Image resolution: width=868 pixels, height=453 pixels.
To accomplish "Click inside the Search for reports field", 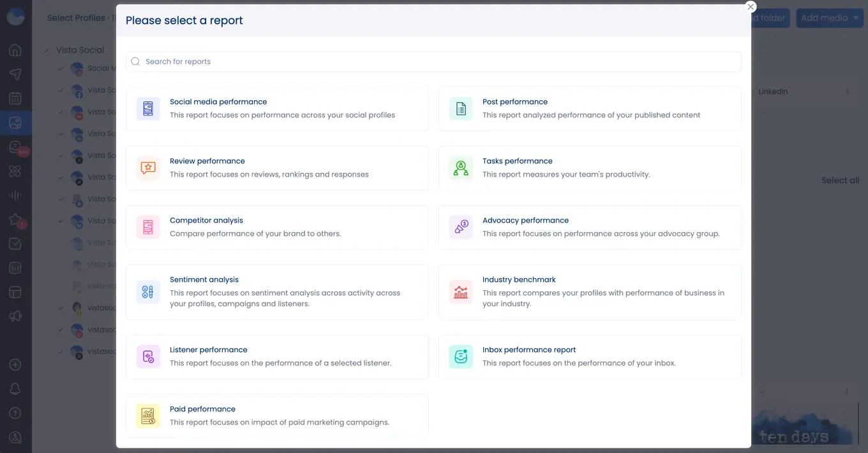I will tap(383, 61).
